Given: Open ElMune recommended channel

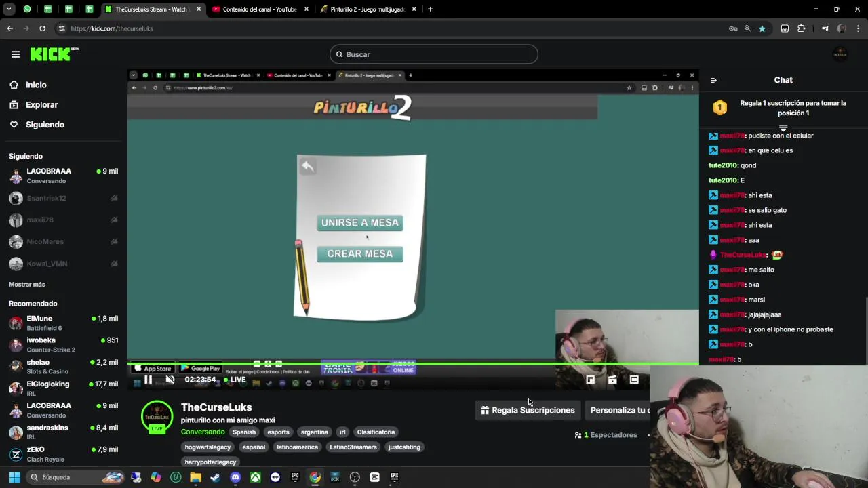Looking at the screenshot, I should [x=64, y=323].
